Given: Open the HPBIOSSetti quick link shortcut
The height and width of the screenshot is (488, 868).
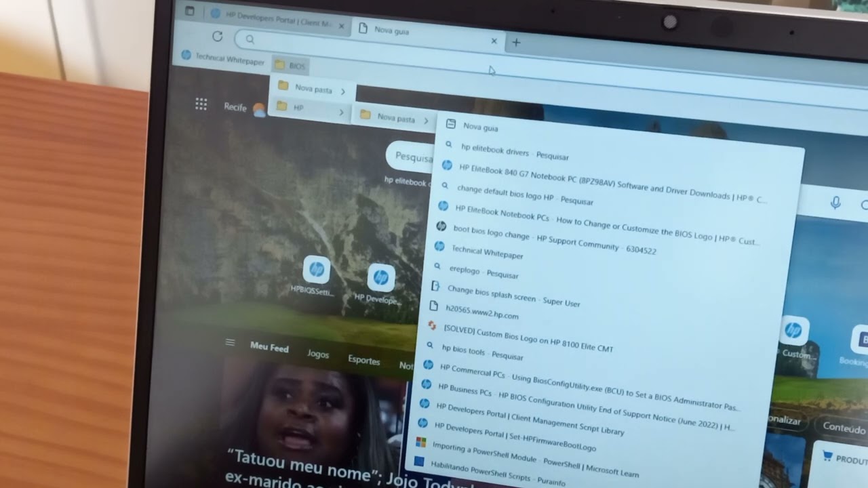Looking at the screenshot, I should [315, 274].
